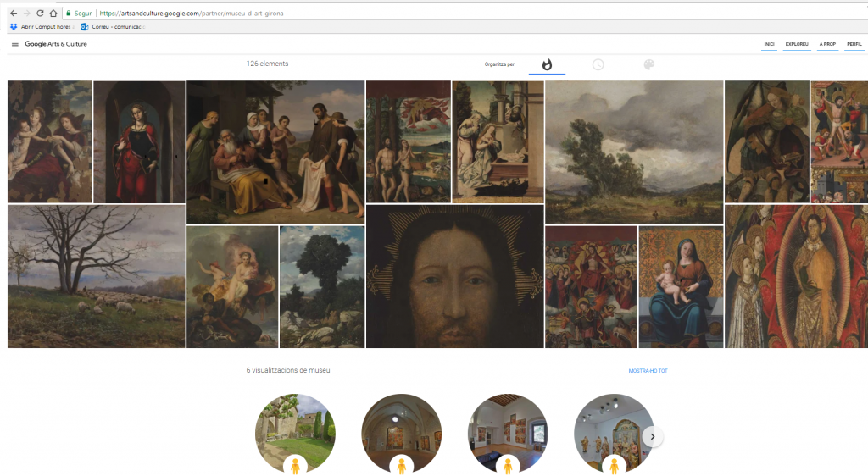
Task: Click the browser reload button
Action: pyautogui.click(x=39, y=14)
